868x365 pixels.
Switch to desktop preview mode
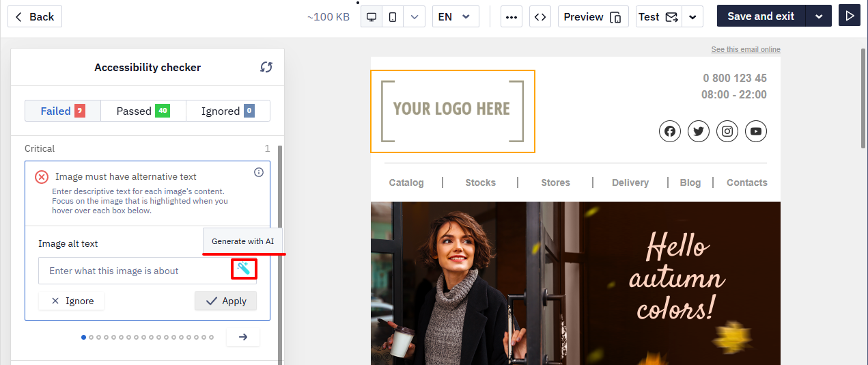tap(372, 16)
